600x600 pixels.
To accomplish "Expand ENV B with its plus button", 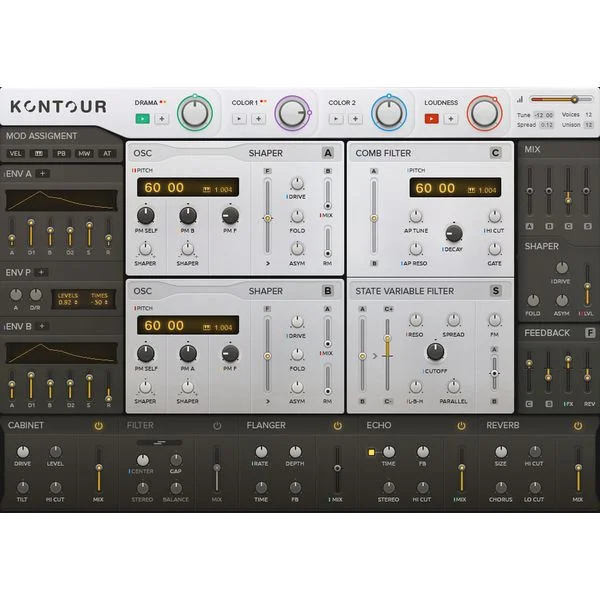I will point(42,326).
